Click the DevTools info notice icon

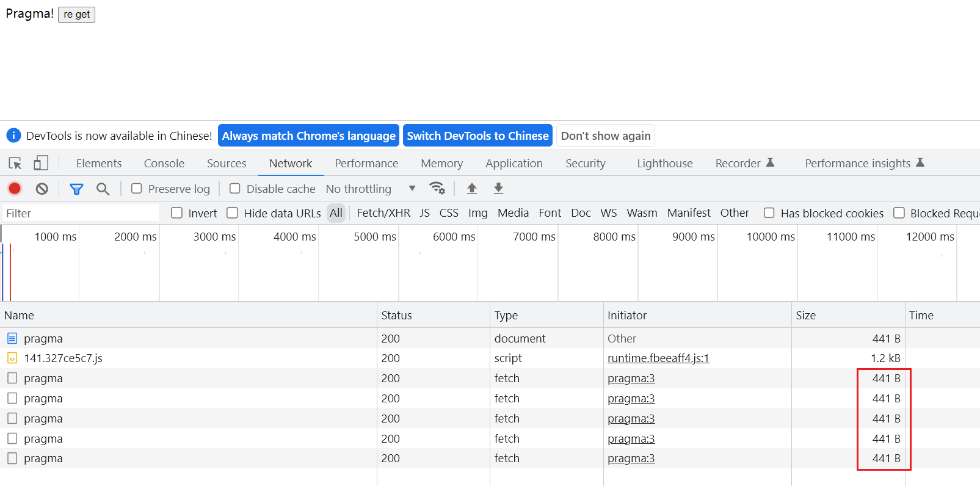click(13, 136)
